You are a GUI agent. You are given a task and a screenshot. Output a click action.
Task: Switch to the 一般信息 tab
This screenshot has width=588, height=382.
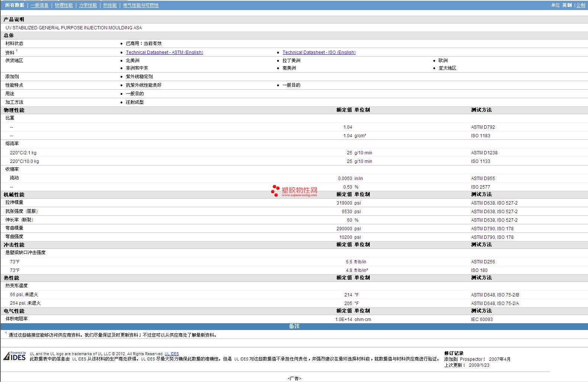39,5
